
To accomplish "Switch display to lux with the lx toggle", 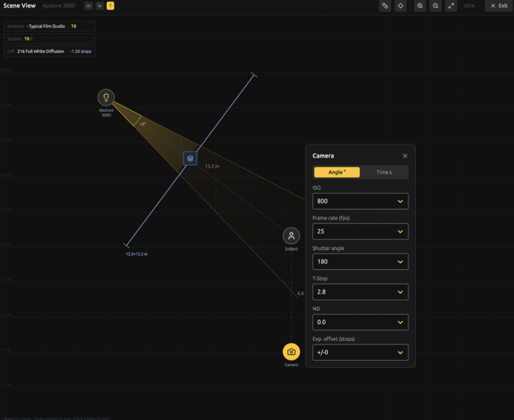I will [99, 6].
